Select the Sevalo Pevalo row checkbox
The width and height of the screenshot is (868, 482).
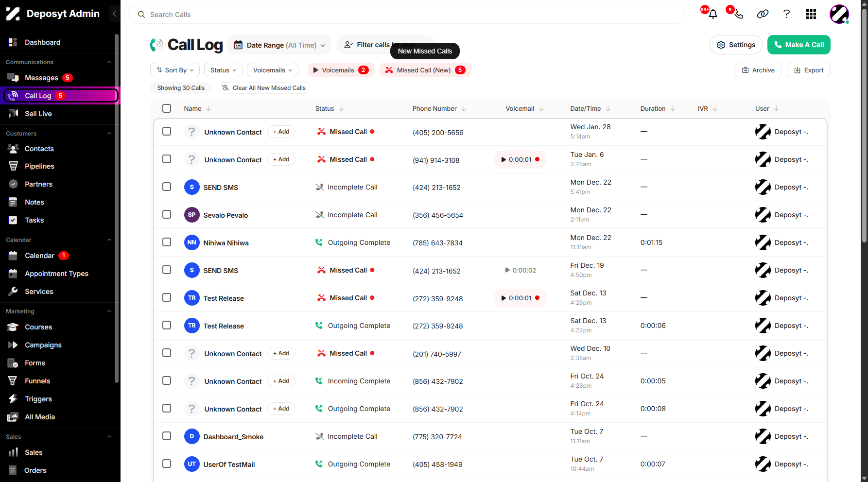click(x=167, y=214)
